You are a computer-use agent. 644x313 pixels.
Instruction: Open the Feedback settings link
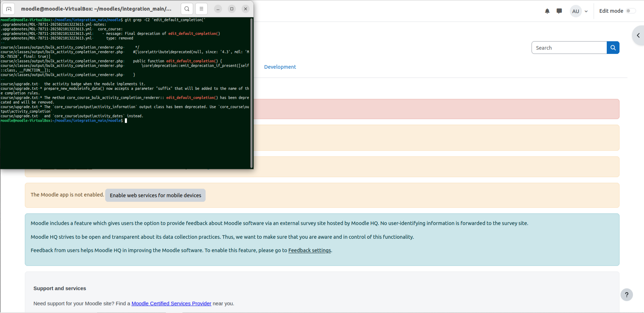pyautogui.click(x=309, y=250)
